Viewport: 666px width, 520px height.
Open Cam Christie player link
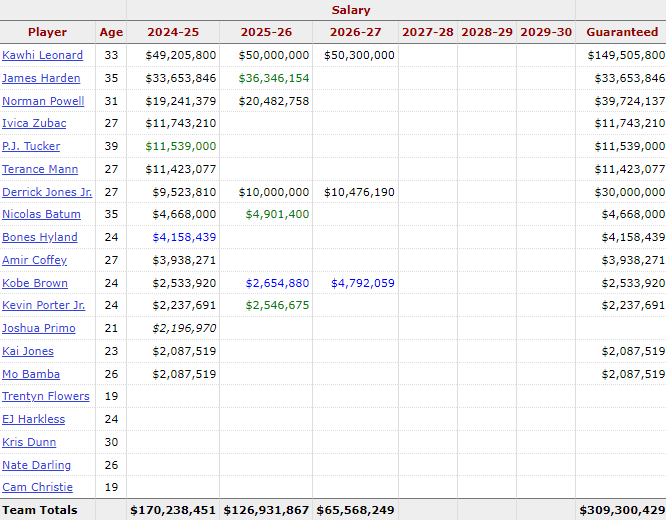coord(37,487)
